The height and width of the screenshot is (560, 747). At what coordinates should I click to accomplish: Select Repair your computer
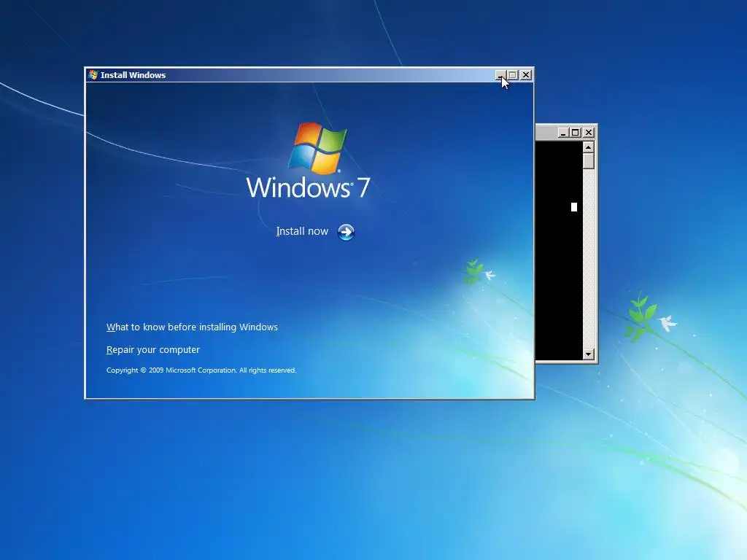(x=153, y=349)
